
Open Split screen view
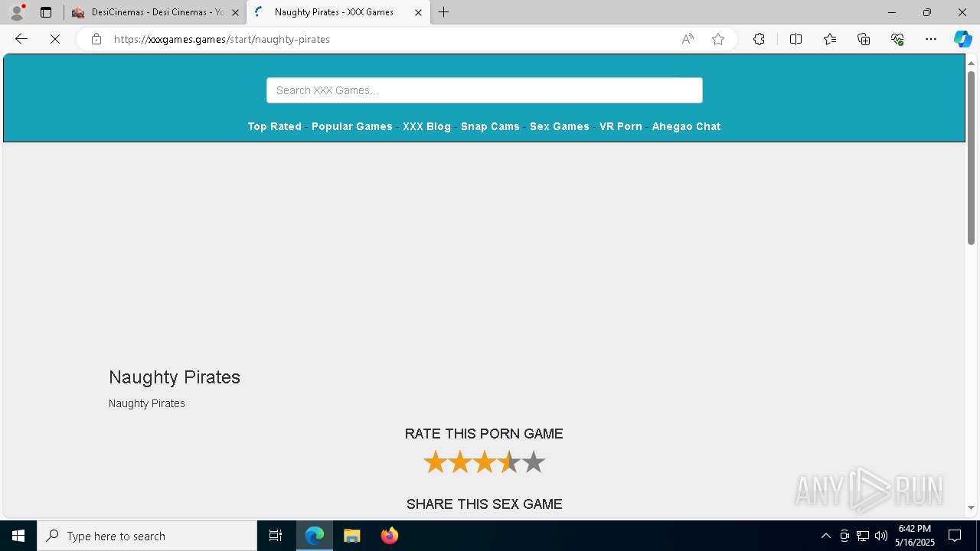[x=795, y=39]
